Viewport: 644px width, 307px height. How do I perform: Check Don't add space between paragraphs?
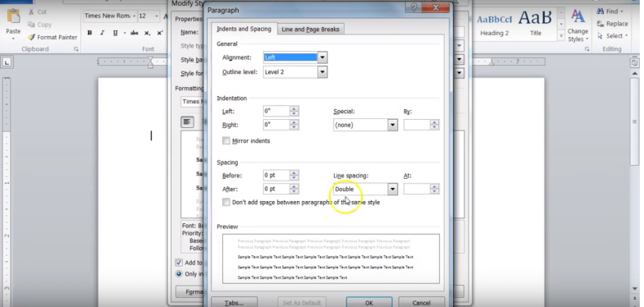pos(226,202)
